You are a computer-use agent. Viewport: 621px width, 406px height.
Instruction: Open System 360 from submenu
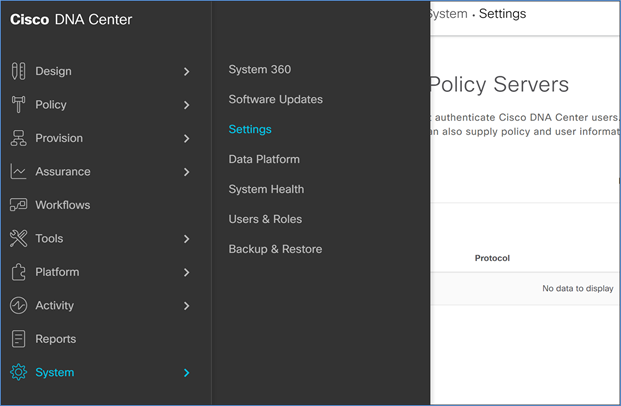point(260,69)
